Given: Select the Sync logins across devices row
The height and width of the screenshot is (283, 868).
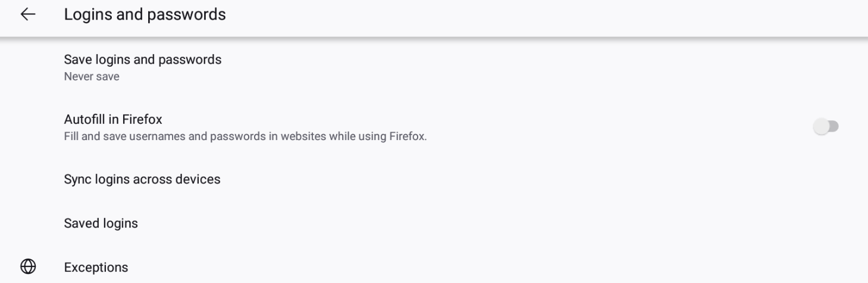Looking at the screenshot, I should pos(434,179).
